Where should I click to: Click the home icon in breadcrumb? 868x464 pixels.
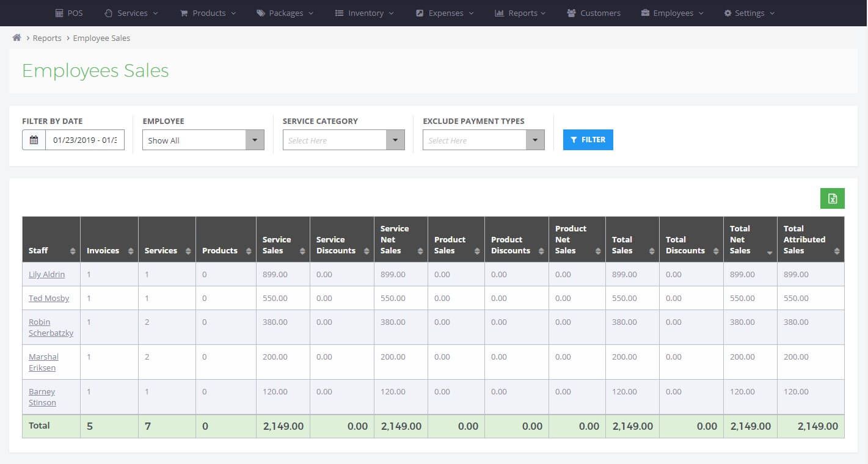17,38
